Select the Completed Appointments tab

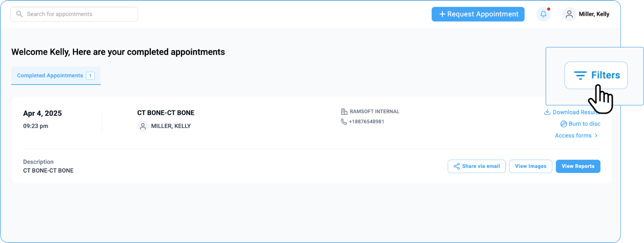click(50, 76)
